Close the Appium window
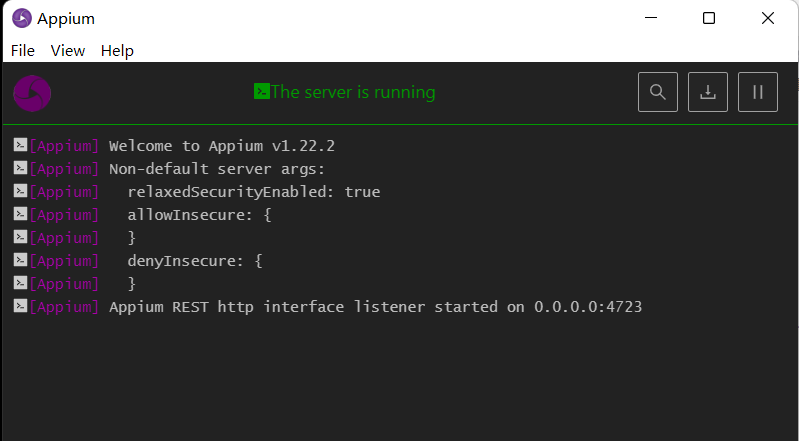The image size is (799, 441). tap(768, 18)
